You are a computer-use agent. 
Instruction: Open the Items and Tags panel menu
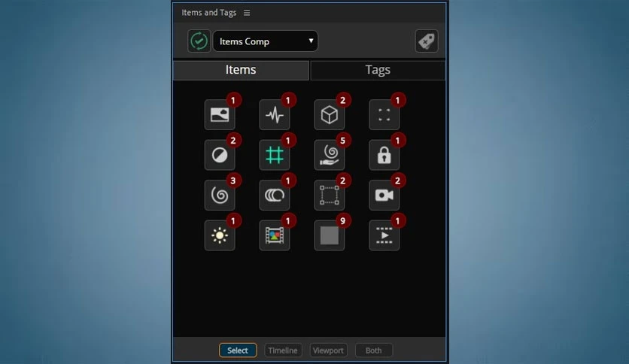247,13
